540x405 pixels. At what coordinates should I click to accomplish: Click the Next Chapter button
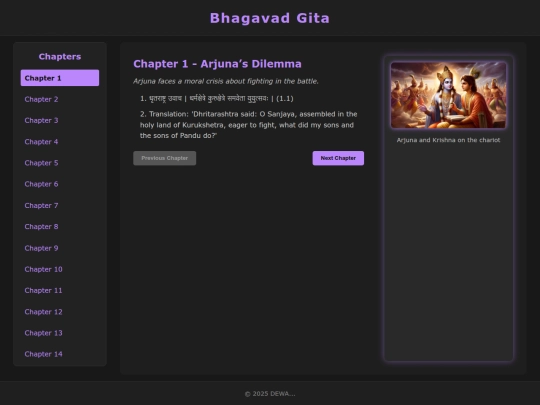(338, 158)
